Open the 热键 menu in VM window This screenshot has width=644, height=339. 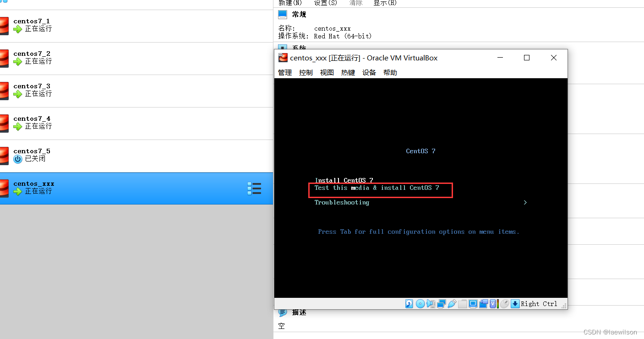click(x=348, y=73)
